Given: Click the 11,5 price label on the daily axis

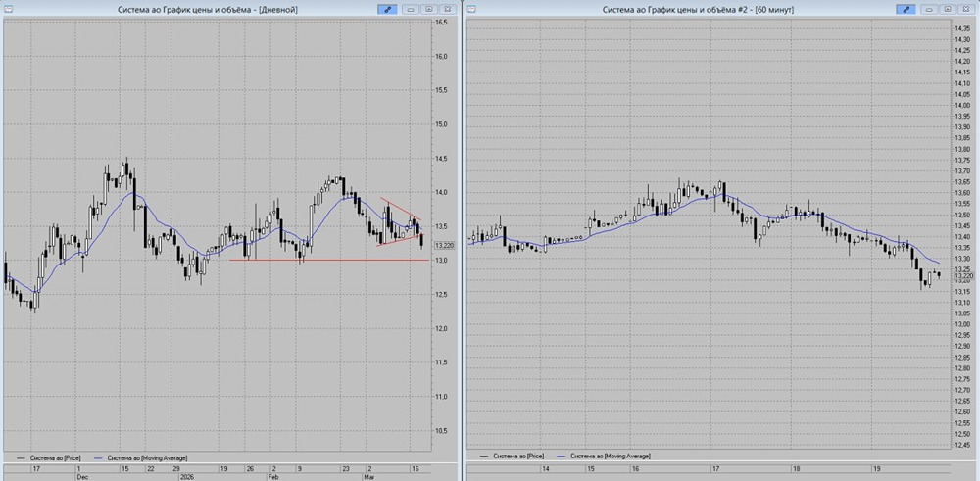Looking at the screenshot, I should pyautogui.click(x=441, y=362).
